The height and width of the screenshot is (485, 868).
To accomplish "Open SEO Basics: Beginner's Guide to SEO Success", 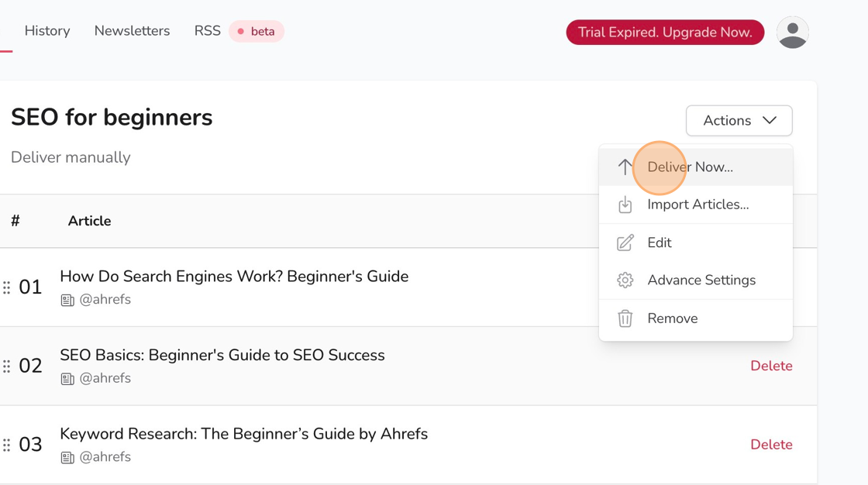I will point(222,355).
